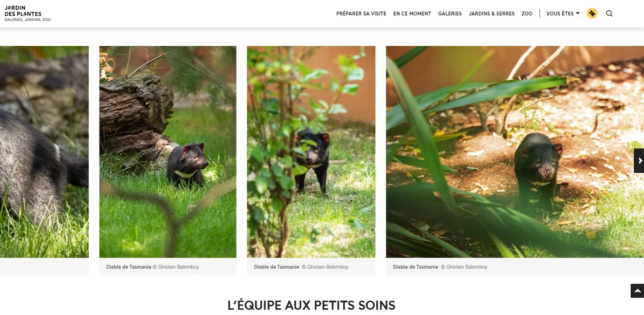Select GALERIES in the navigation

click(x=450, y=13)
